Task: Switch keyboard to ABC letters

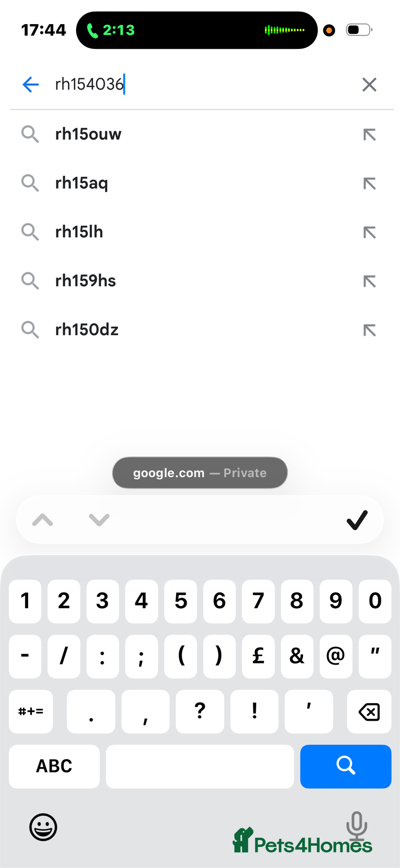Action: (x=54, y=766)
